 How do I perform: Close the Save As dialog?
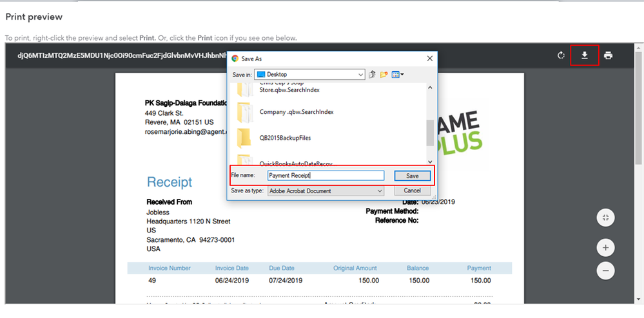[x=429, y=59]
